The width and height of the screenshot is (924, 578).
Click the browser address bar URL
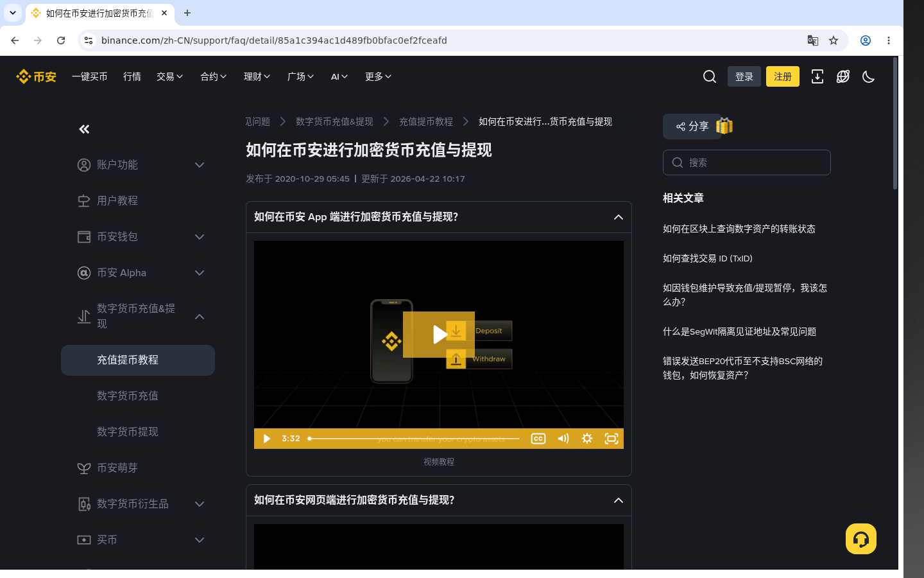pos(274,40)
